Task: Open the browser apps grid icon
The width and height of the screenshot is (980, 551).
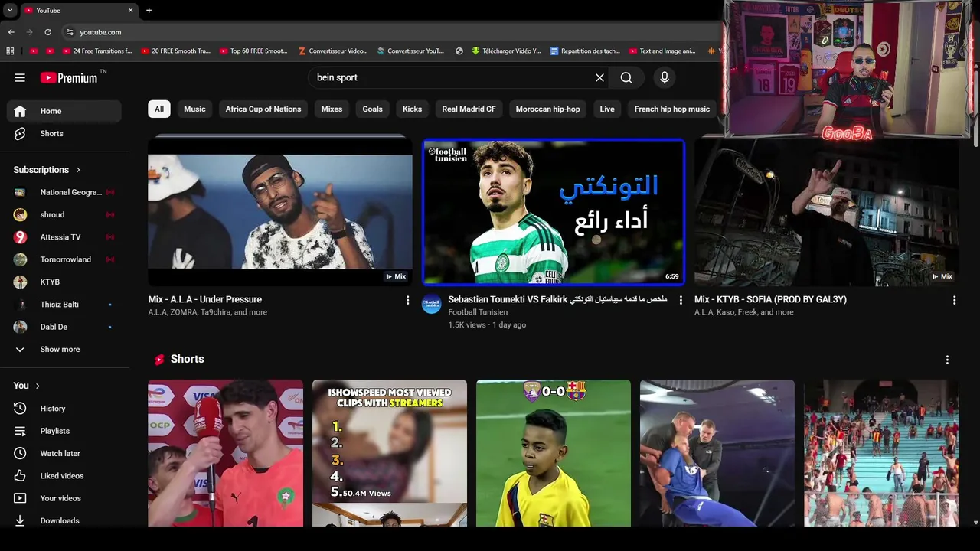Action: pyautogui.click(x=10, y=51)
